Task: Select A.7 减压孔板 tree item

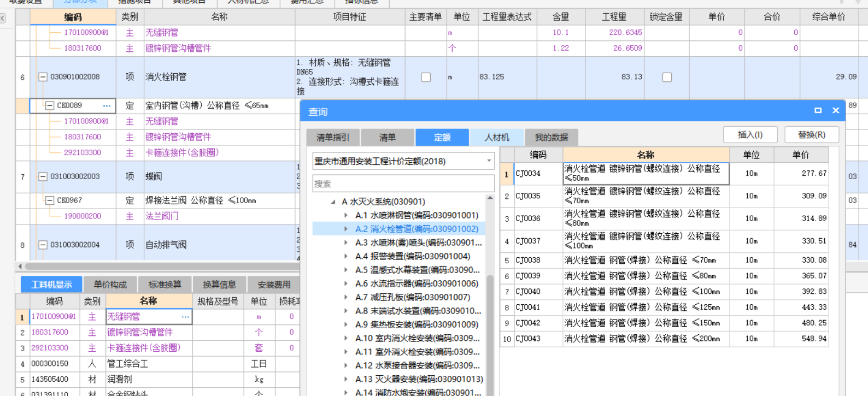Action: (x=413, y=297)
